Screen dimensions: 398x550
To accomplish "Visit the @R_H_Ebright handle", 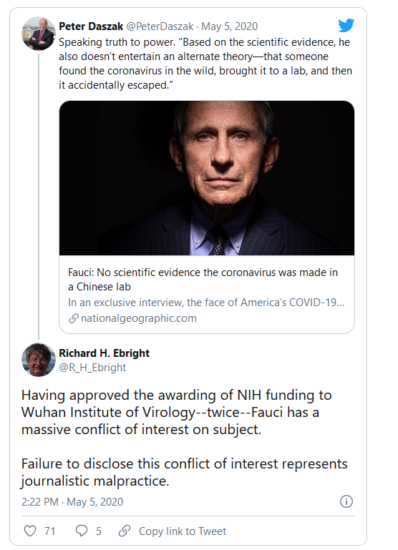I will [92, 367].
